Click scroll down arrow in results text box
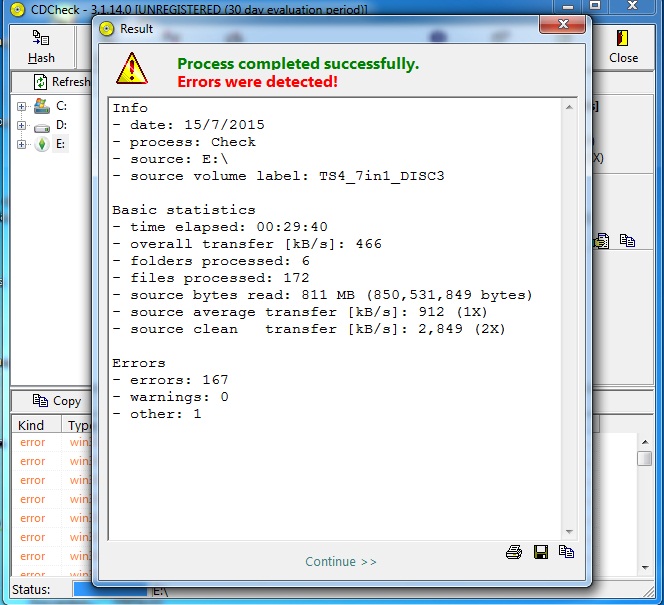Viewport: 664px width, 605px height. tap(570, 532)
